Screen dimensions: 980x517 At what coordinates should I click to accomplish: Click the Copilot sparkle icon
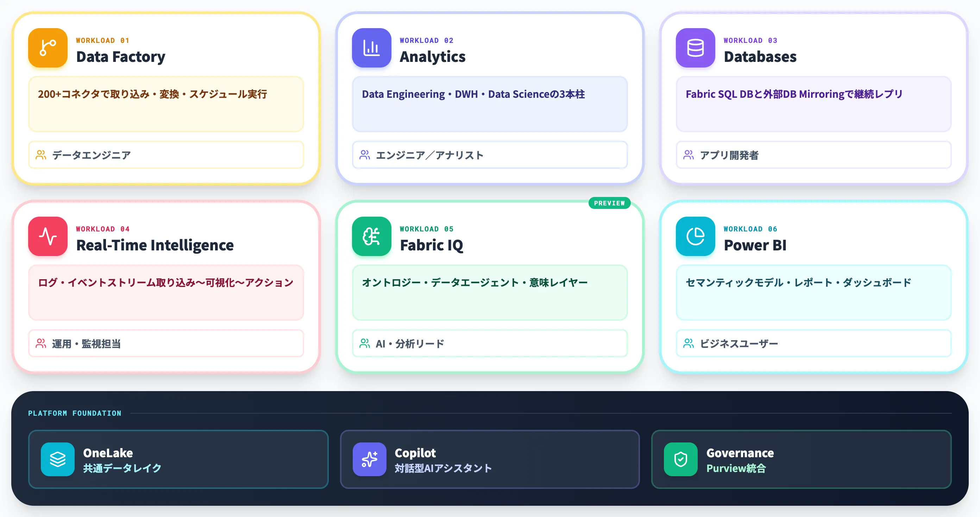(369, 459)
